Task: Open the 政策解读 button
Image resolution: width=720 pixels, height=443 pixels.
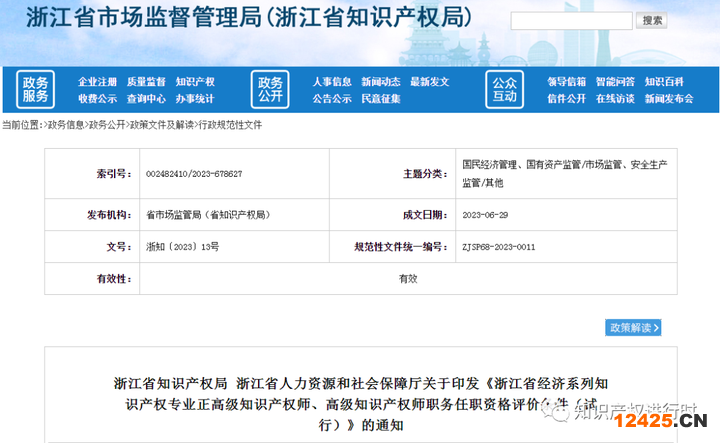Action: click(633, 327)
